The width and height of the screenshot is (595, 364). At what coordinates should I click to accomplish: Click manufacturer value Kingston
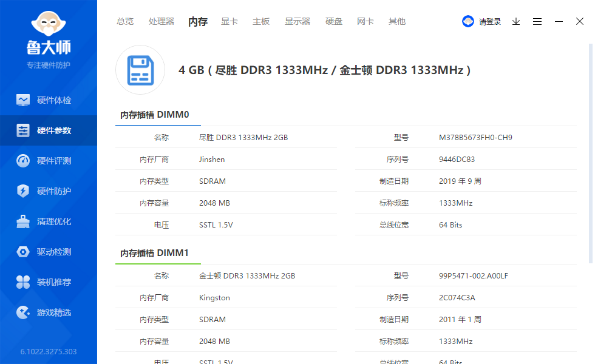[214, 298]
